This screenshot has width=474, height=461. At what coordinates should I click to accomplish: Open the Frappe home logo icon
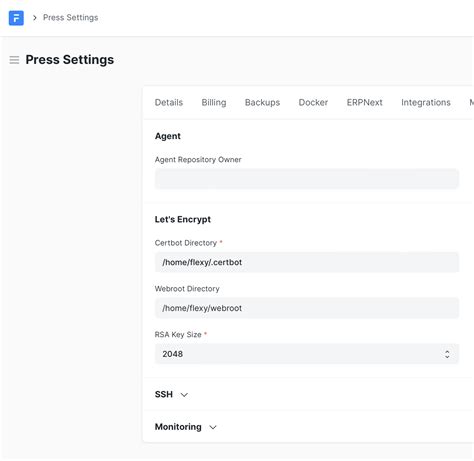pyautogui.click(x=16, y=18)
